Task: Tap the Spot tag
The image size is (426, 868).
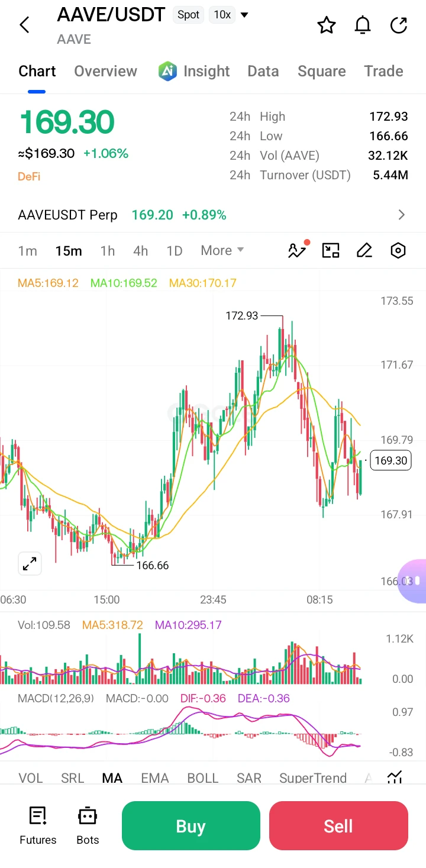Action: (188, 15)
